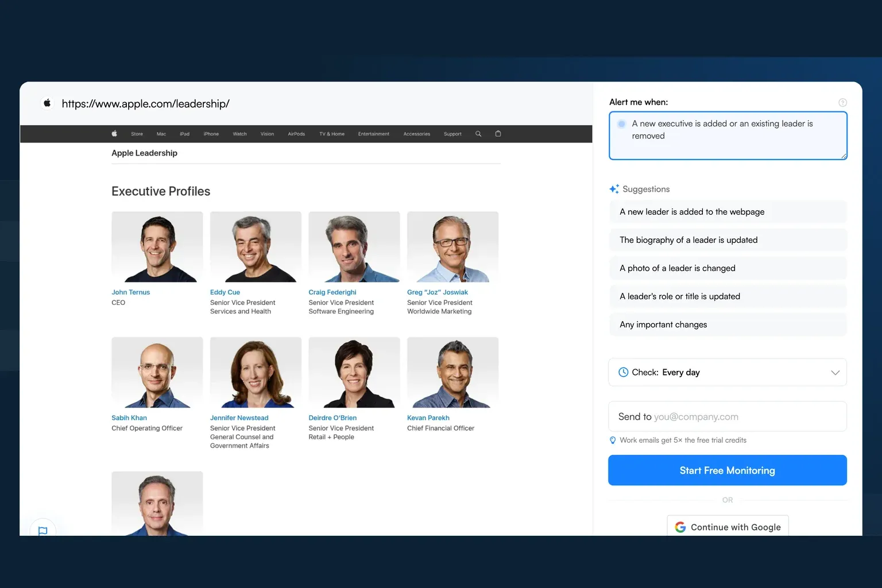This screenshot has width=882, height=588.
Task: Click the Apple Leadership heading
Action: point(144,153)
